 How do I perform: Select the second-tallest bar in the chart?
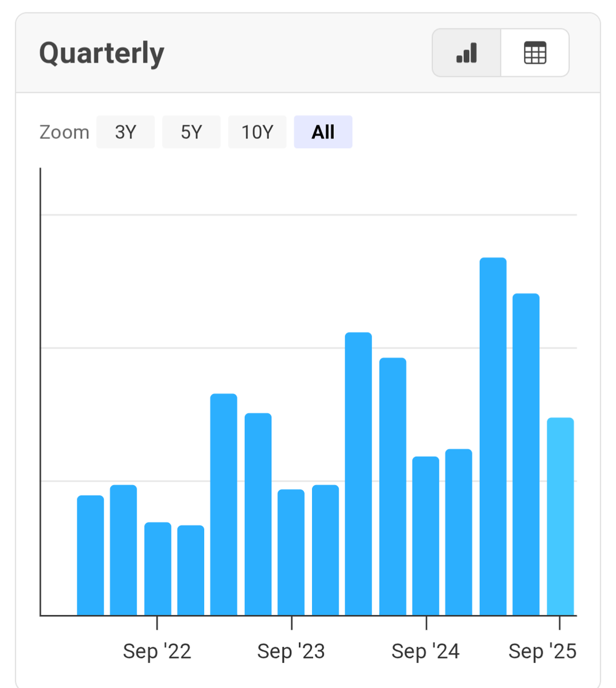point(526,454)
